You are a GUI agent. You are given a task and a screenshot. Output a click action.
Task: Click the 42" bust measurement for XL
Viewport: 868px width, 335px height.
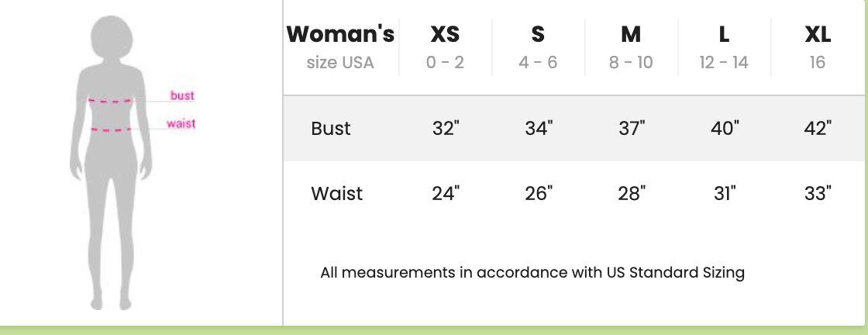coord(818,129)
